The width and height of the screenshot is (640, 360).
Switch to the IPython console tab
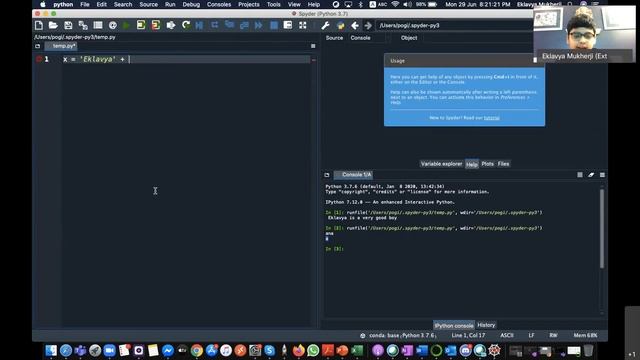pyautogui.click(x=454, y=325)
